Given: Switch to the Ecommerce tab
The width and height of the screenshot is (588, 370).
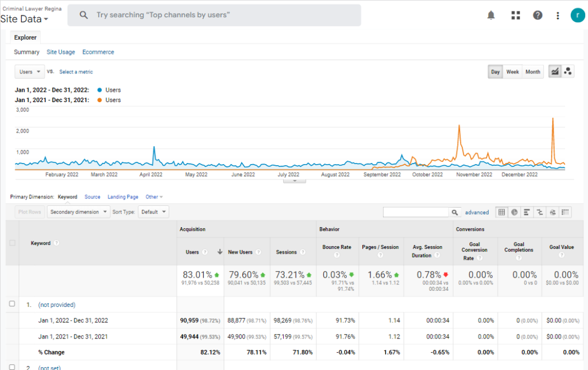Looking at the screenshot, I should pyautogui.click(x=98, y=52).
